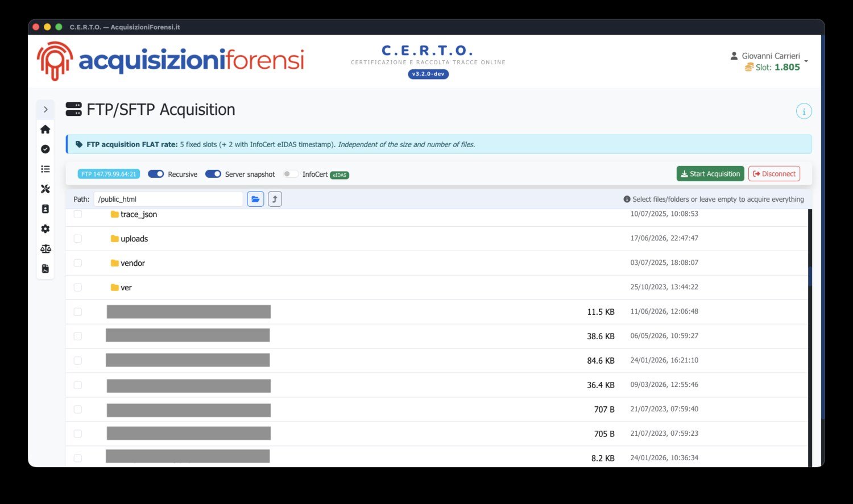Click the date 21/07/2023, 07:59:23
The width and height of the screenshot is (853, 504).
[x=664, y=434]
